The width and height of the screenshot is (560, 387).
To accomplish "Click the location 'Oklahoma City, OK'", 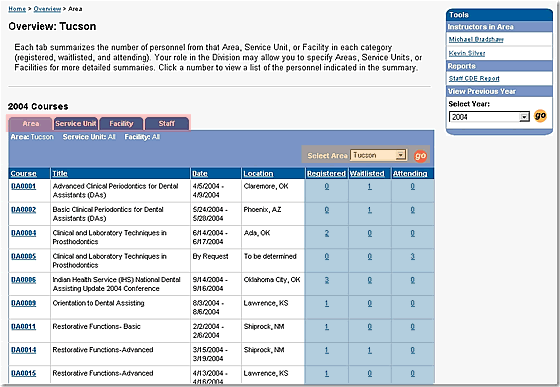I will (272, 280).
